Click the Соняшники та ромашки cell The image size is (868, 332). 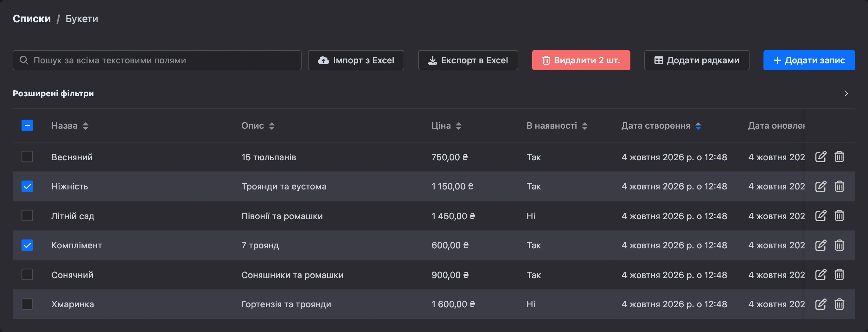(x=292, y=275)
